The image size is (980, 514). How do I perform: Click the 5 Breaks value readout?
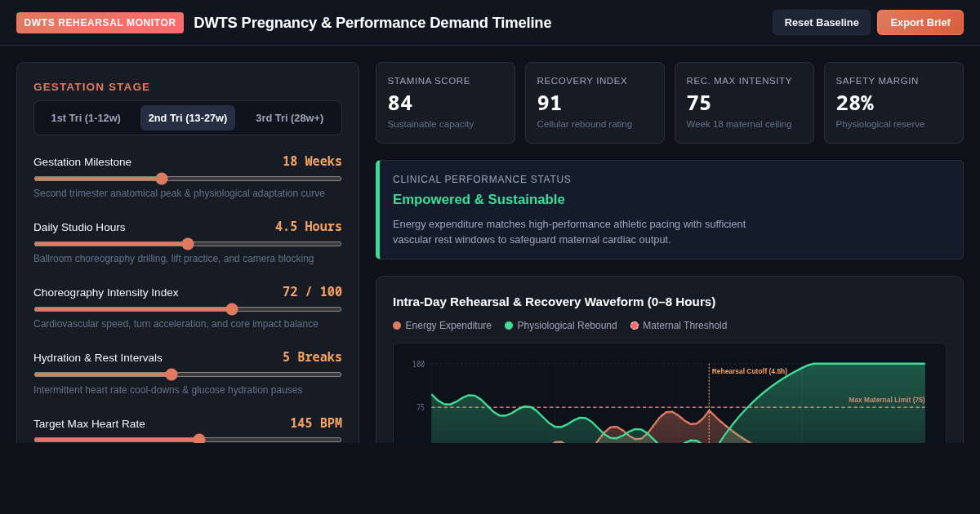tap(312, 357)
